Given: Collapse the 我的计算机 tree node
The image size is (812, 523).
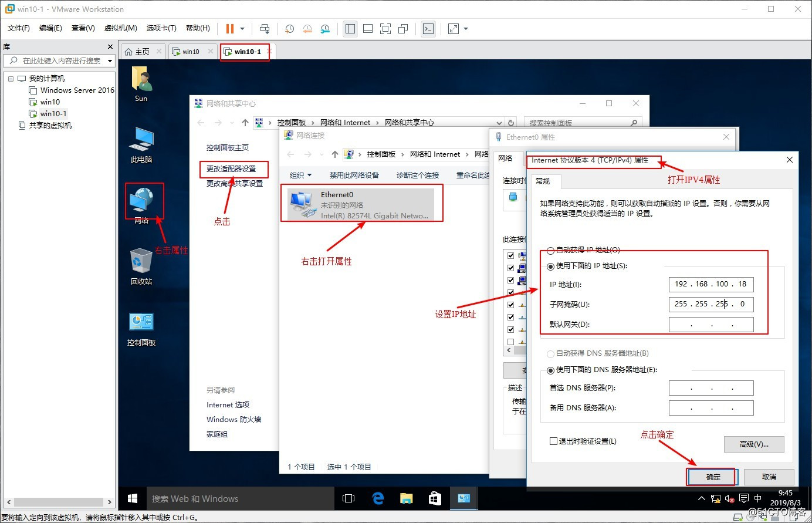Looking at the screenshot, I should coord(11,79).
